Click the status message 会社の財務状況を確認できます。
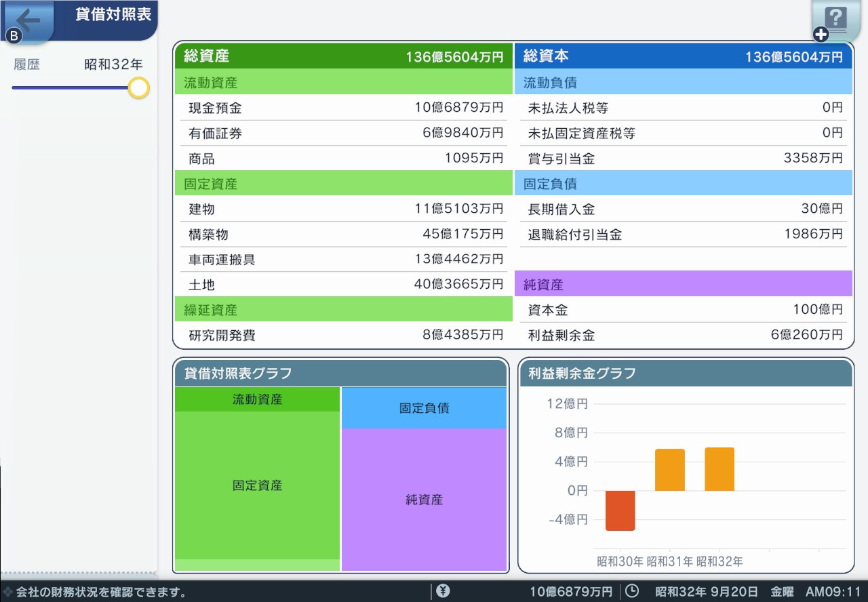 pos(102,592)
